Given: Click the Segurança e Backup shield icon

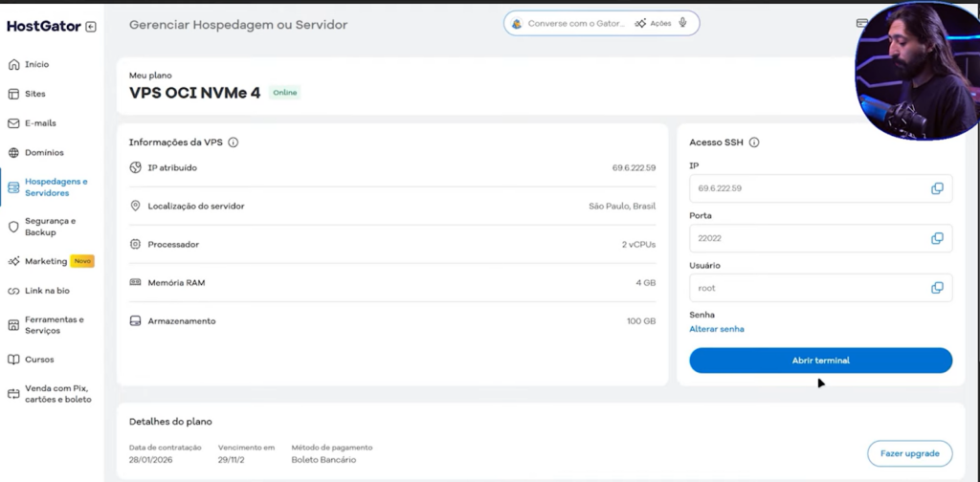Looking at the screenshot, I should pos(13,228).
